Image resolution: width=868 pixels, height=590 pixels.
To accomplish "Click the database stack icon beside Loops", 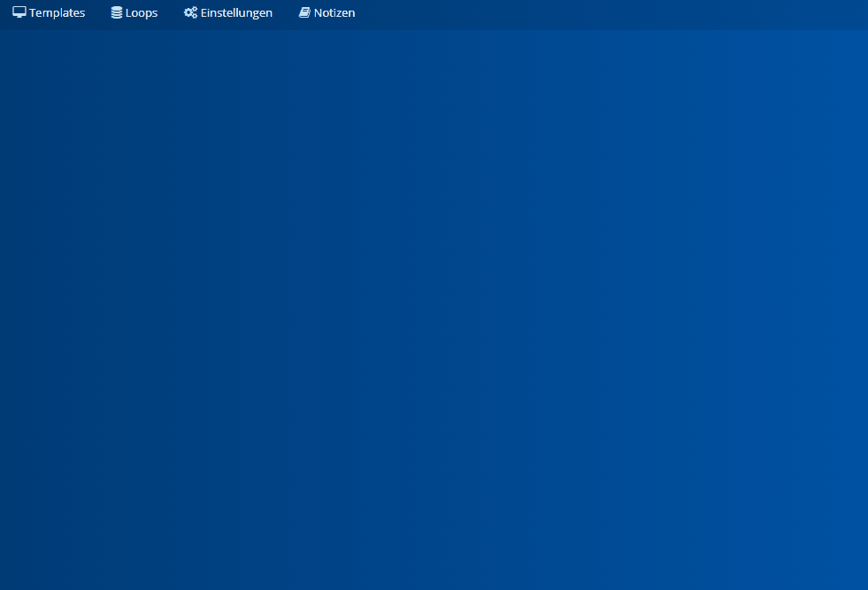I will tap(117, 13).
